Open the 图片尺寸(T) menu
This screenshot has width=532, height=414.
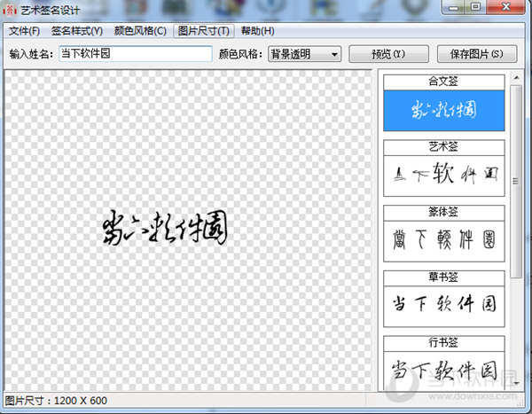coord(203,31)
